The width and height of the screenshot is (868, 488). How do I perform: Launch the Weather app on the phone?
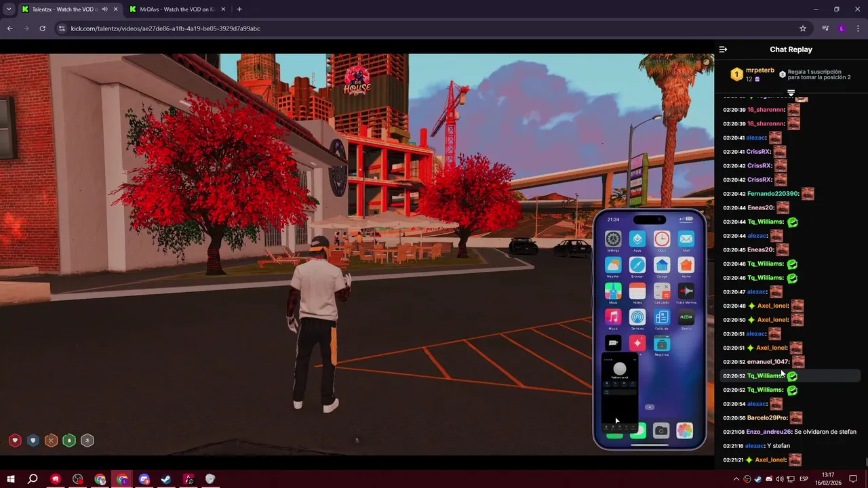613,265
